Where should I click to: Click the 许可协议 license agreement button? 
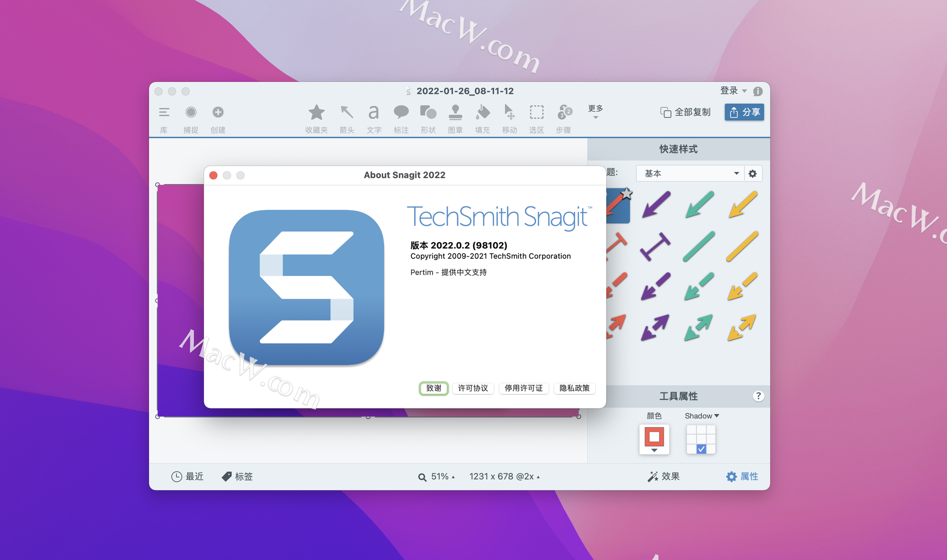tap(473, 388)
